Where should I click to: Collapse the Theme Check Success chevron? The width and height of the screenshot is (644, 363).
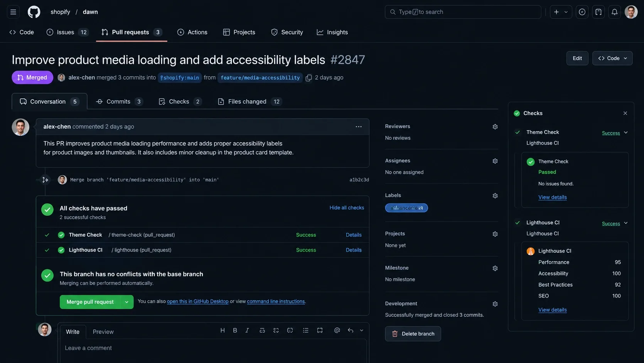click(626, 133)
